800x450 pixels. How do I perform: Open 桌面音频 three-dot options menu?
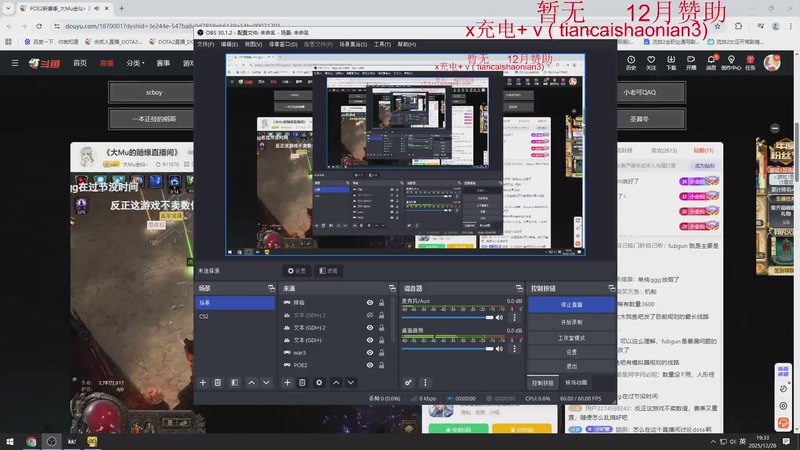[514, 349]
